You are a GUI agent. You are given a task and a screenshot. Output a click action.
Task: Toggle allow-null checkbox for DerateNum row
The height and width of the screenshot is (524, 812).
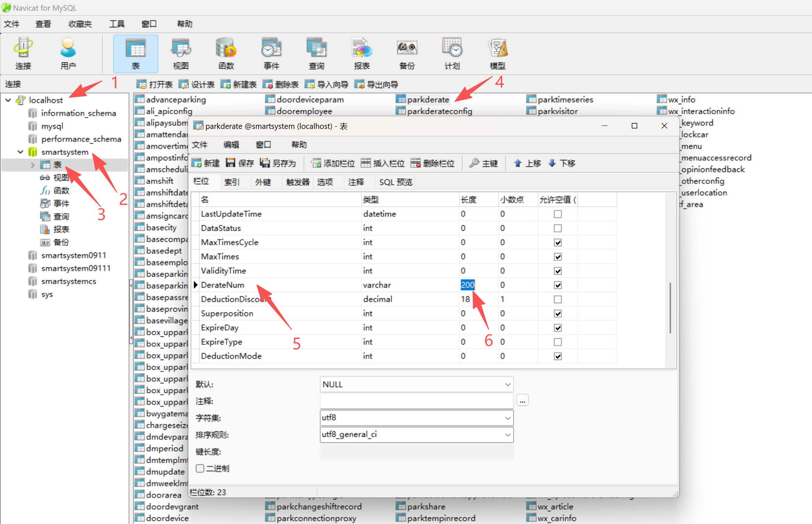coord(557,285)
